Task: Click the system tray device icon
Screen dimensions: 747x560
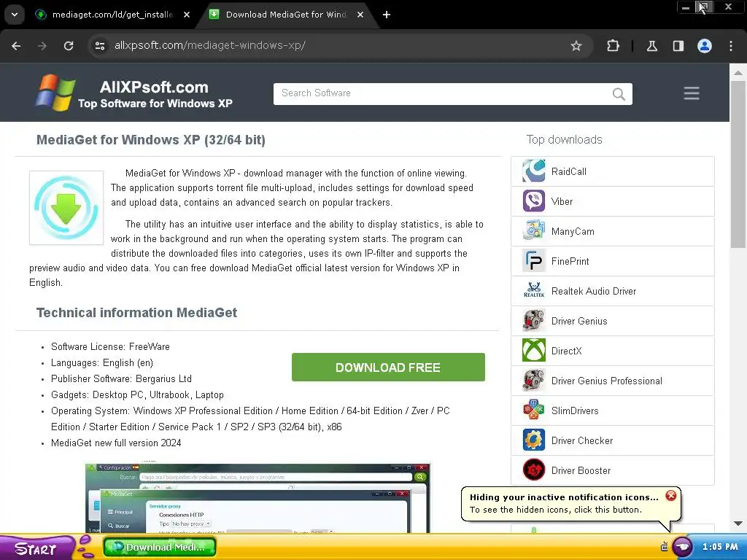Action: 664,547
